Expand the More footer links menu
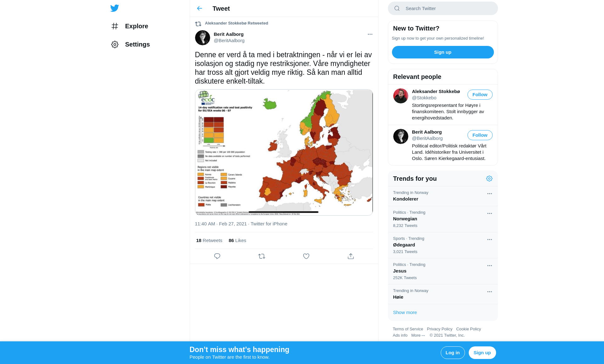 point(418,335)
